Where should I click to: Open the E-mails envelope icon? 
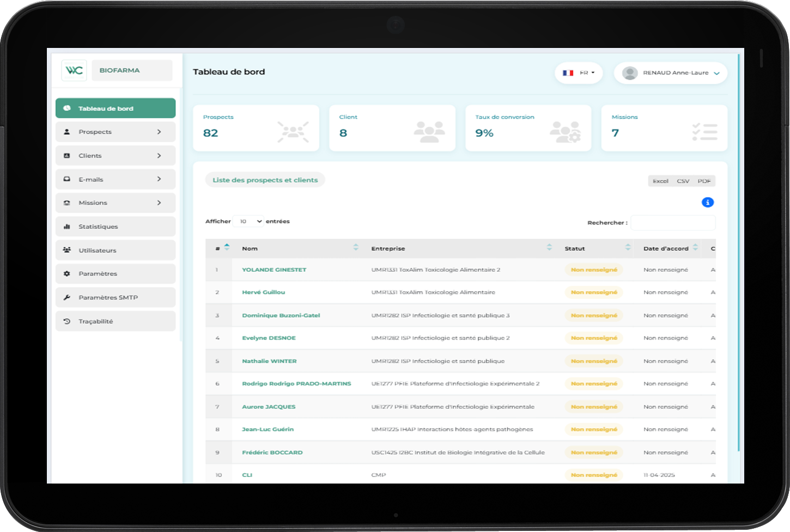coord(66,179)
